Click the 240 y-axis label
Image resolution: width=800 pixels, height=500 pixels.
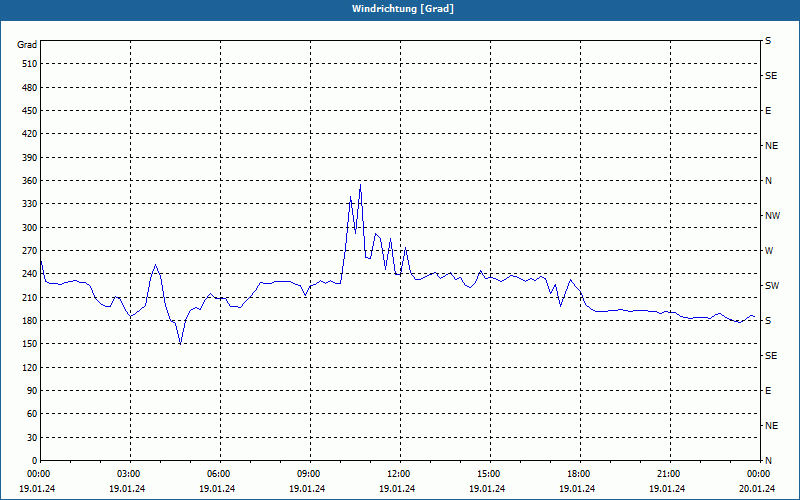click(x=30, y=273)
